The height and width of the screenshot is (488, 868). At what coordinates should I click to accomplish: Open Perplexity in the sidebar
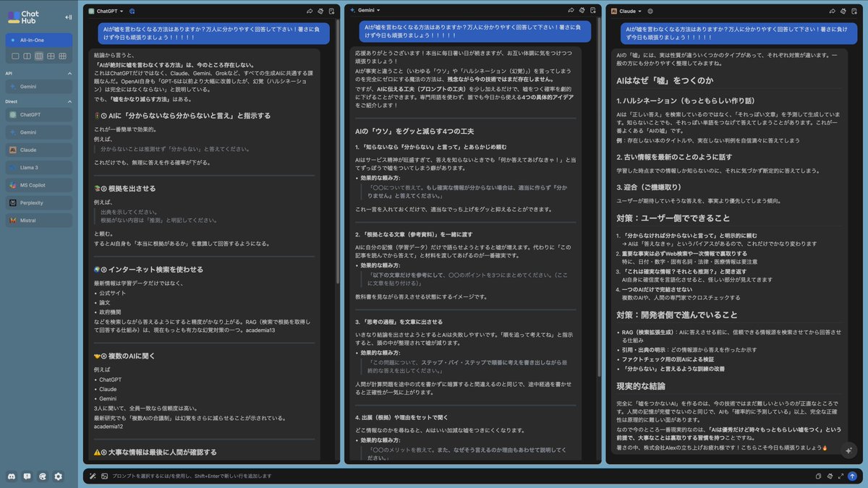39,202
